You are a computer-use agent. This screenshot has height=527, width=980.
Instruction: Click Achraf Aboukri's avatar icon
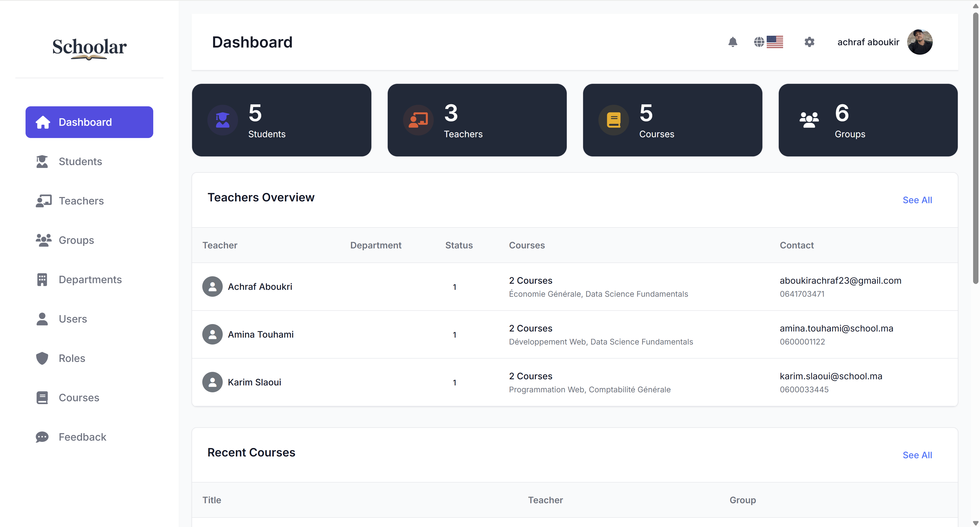[213, 287]
